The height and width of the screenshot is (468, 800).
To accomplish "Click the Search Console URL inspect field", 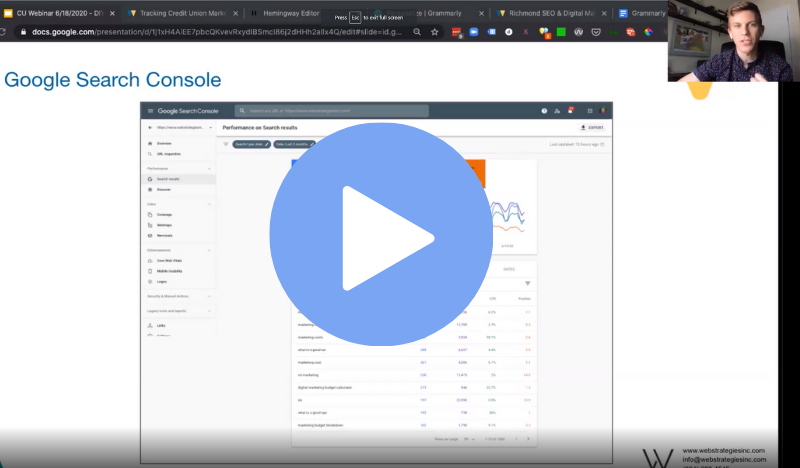I will coord(332,111).
